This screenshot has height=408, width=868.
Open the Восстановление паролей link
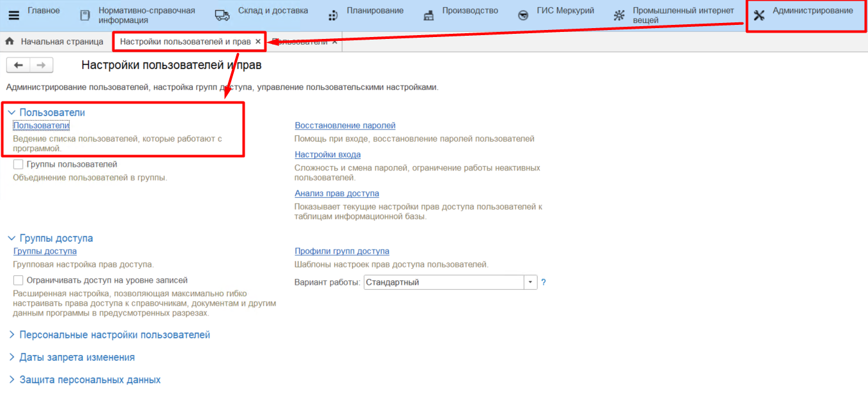pyautogui.click(x=345, y=126)
